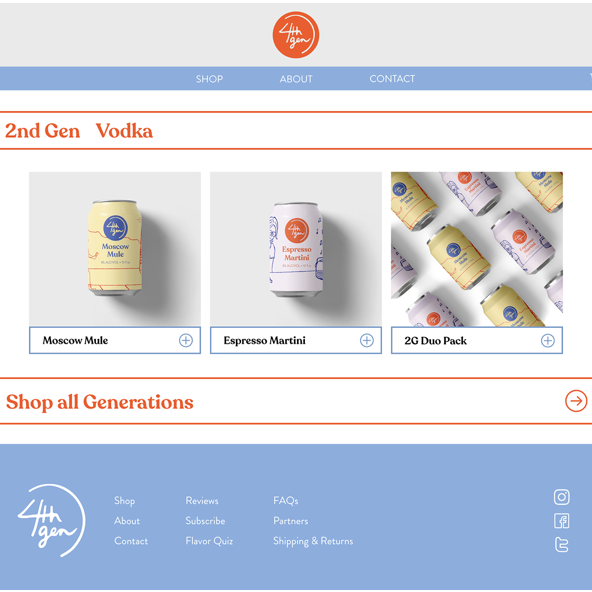The height and width of the screenshot is (592, 592).
Task: Open the Shipping & Returns footer link
Action: (x=313, y=541)
